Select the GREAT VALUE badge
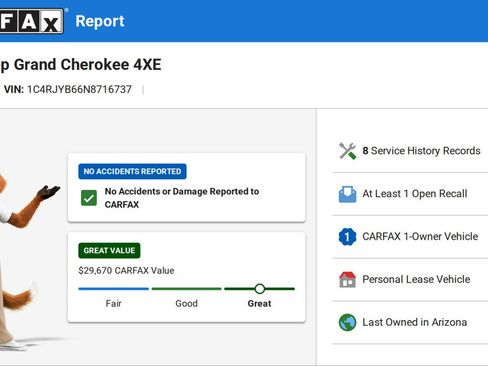The width and height of the screenshot is (488, 366). [x=109, y=250]
